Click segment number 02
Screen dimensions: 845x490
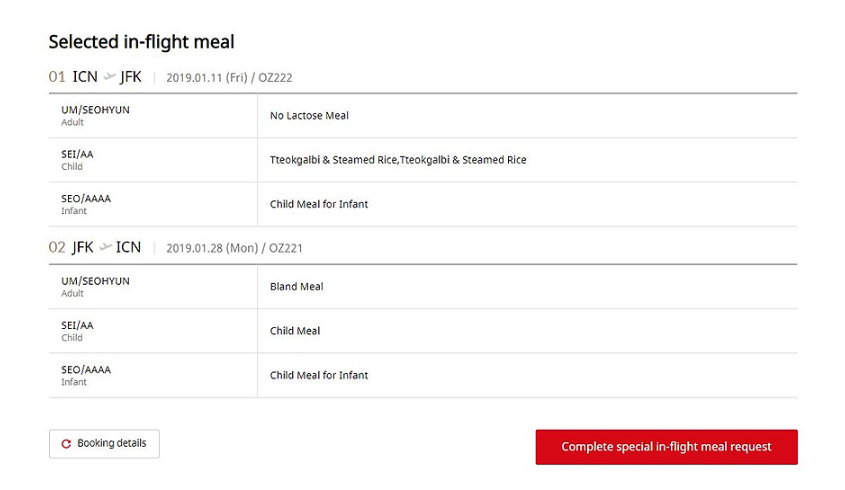[x=57, y=248]
